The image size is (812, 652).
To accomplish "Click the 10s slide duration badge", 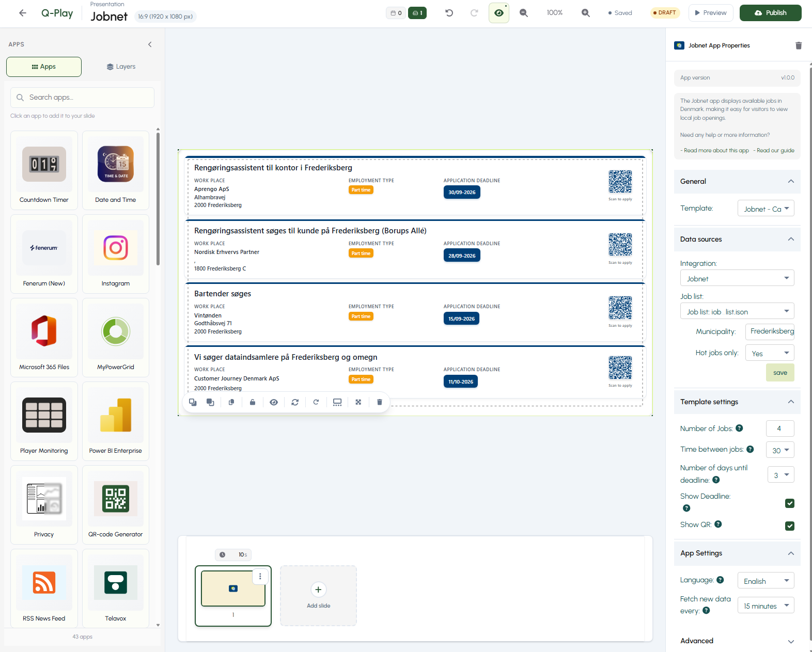I will click(x=233, y=554).
